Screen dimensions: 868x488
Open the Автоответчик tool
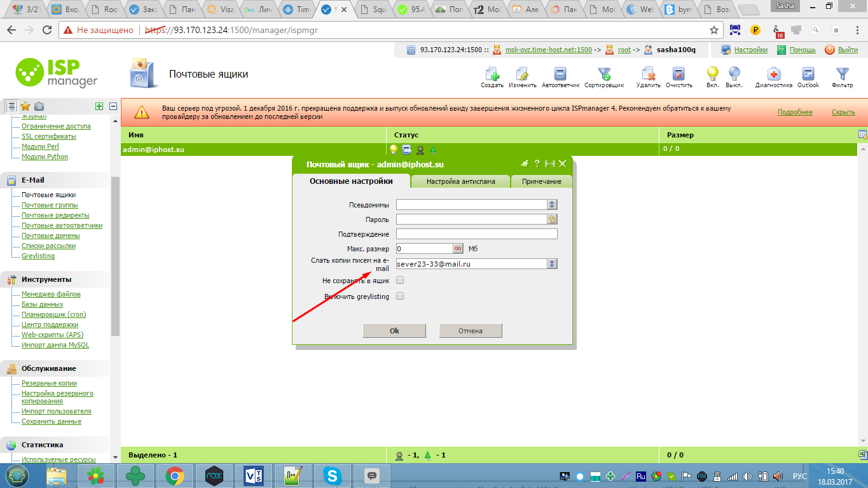tap(560, 74)
